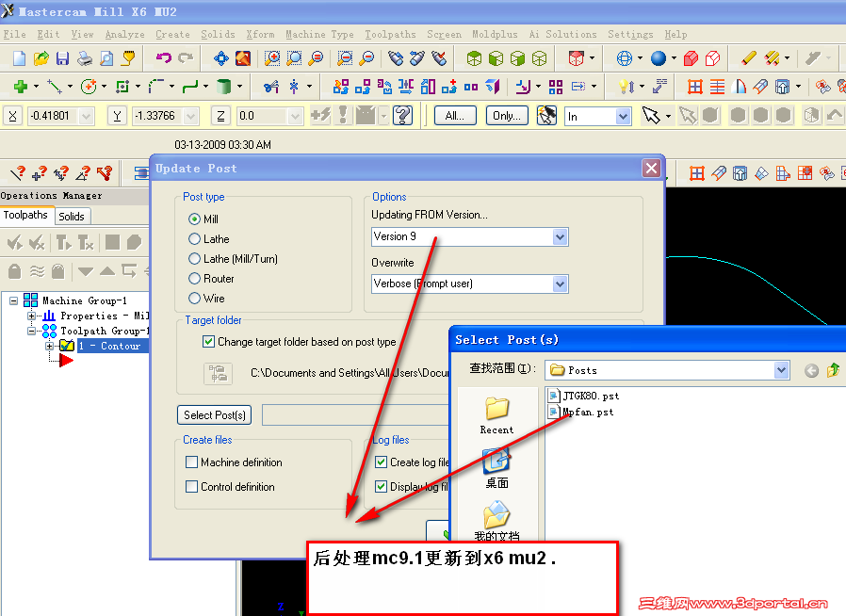Click the target folder browse icon
Image resolution: width=846 pixels, height=616 pixels.
pyautogui.click(x=218, y=373)
